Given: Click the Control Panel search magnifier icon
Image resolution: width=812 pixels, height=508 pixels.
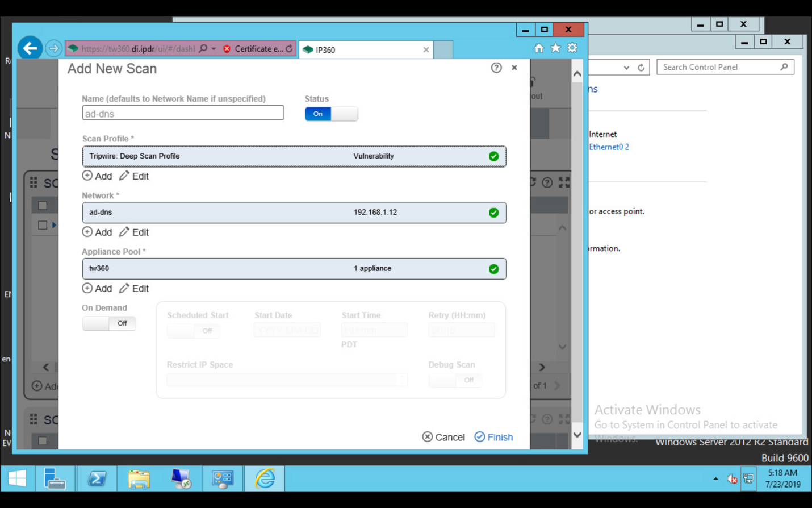Looking at the screenshot, I should coord(784,67).
